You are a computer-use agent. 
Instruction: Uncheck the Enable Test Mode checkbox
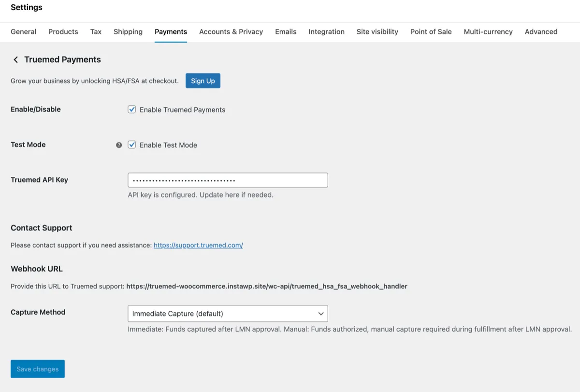131,145
